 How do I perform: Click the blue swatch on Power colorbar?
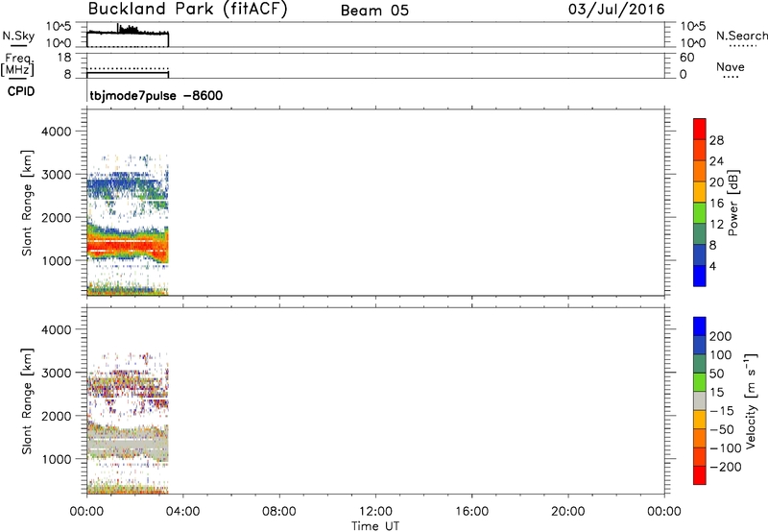pos(700,276)
